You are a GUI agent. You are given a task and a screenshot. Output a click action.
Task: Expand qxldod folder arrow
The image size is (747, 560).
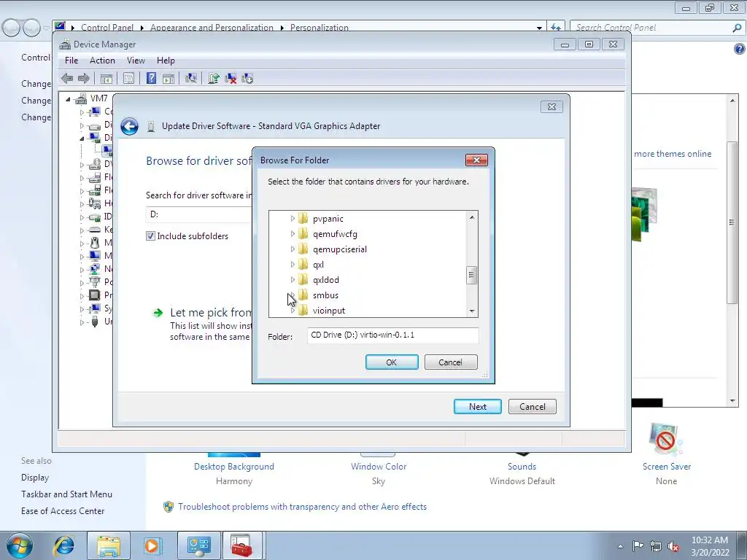click(x=293, y=279)
